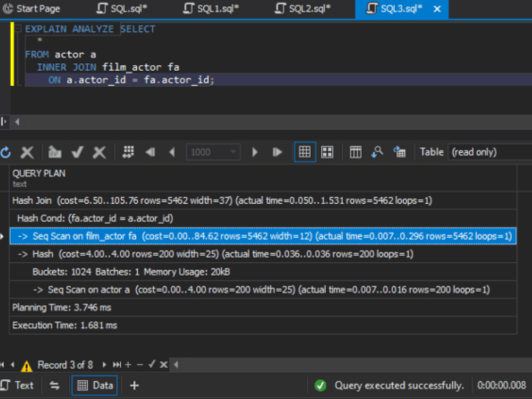Jump to first record in navigator
This screenshot has height=399, width=532.
[x=3, y=365]
